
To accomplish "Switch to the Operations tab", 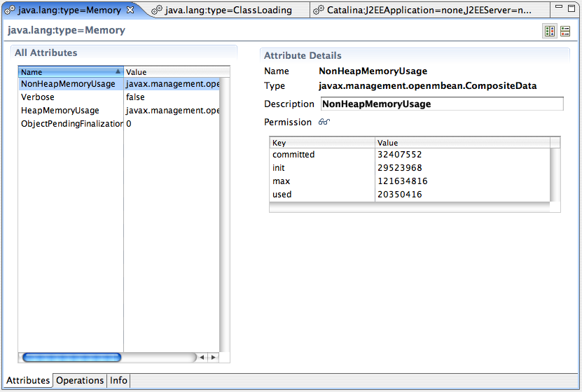I will click(x=80, y=380).
